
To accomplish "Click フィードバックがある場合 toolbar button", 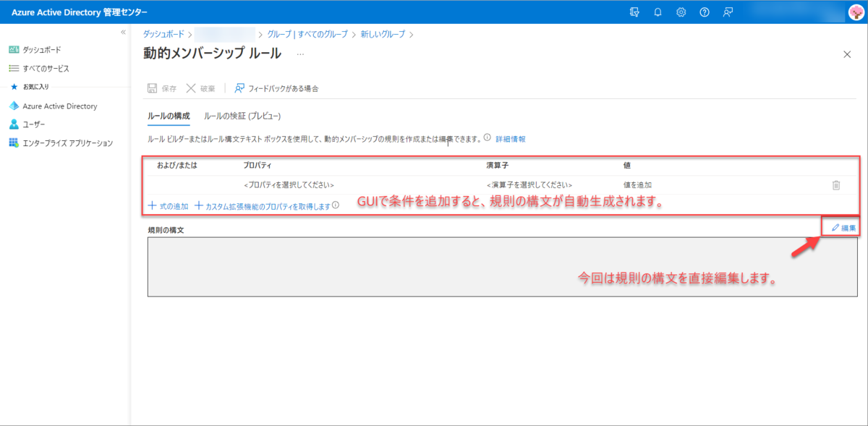I will tap(276, 88).
